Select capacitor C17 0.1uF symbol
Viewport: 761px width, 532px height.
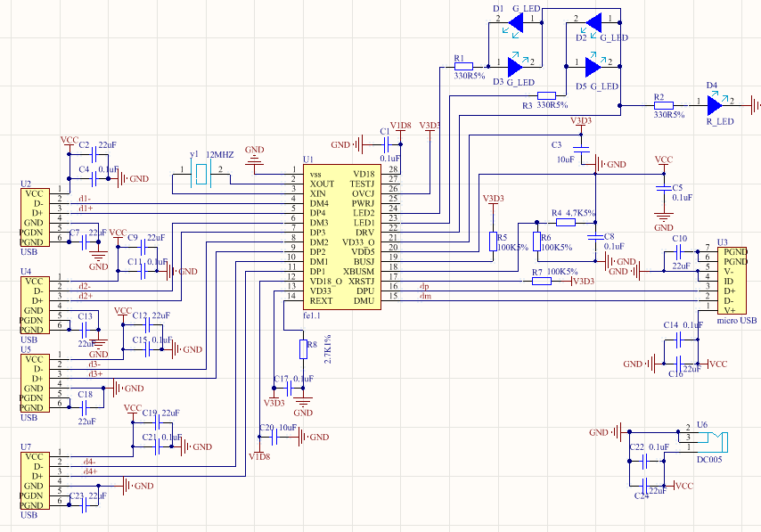tap(290, 389)
